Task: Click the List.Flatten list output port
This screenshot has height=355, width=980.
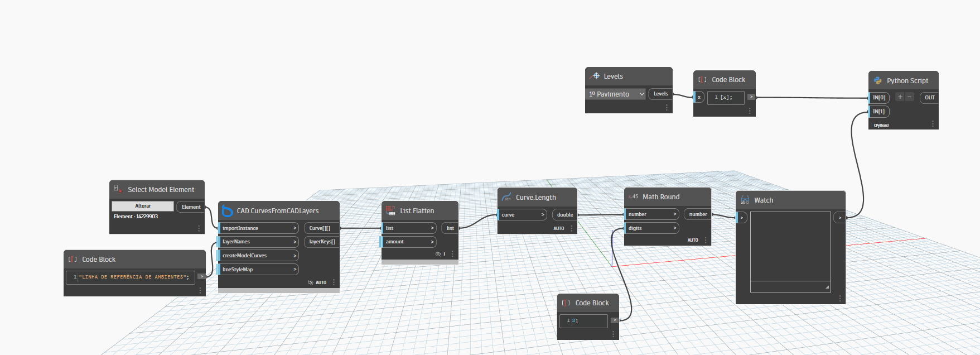Action: (x=450, y=228)
